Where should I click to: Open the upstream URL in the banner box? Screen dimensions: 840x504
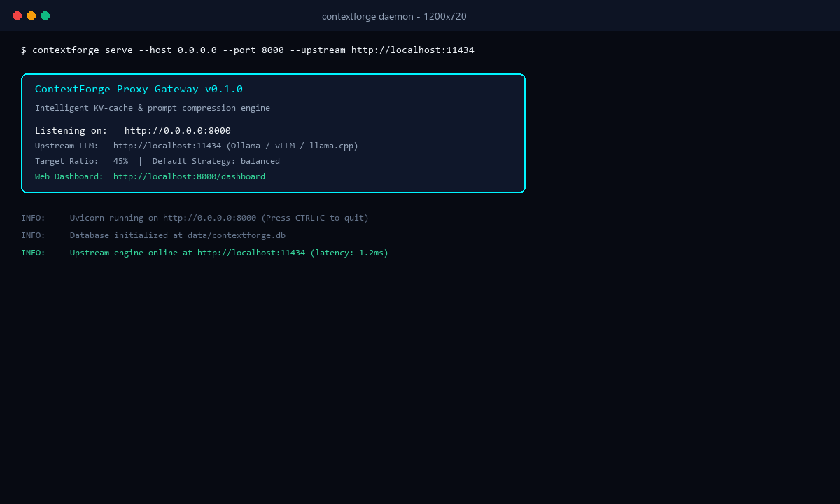(x=167, y=146)
